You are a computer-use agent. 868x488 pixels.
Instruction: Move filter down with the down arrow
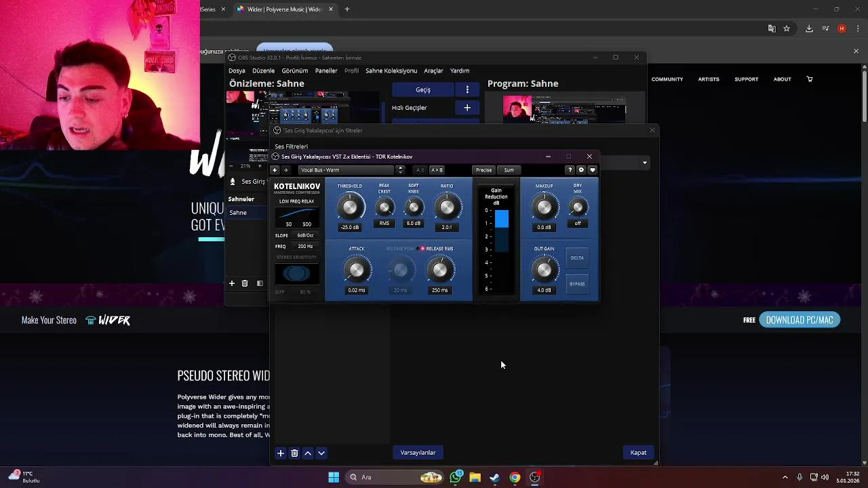tap(321, 453)
